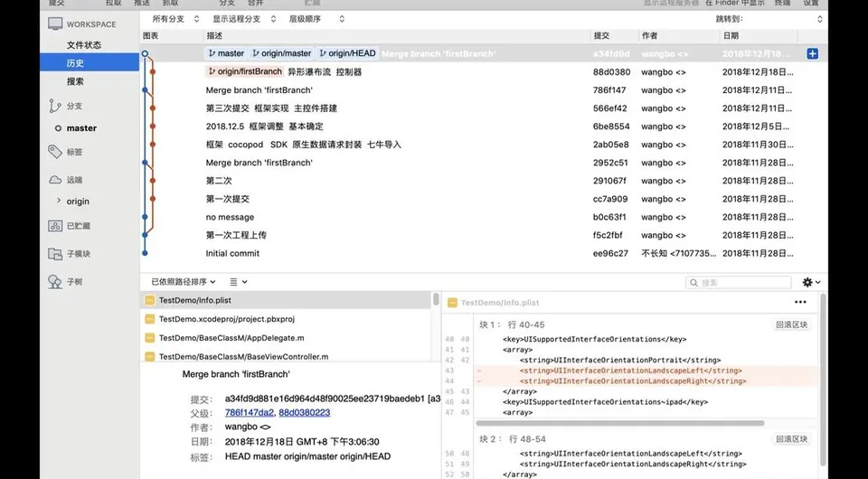Screen dimensions: 868x479
Task: Open the 显示远程分支 dropdown
Action: (x=244, y=19)
